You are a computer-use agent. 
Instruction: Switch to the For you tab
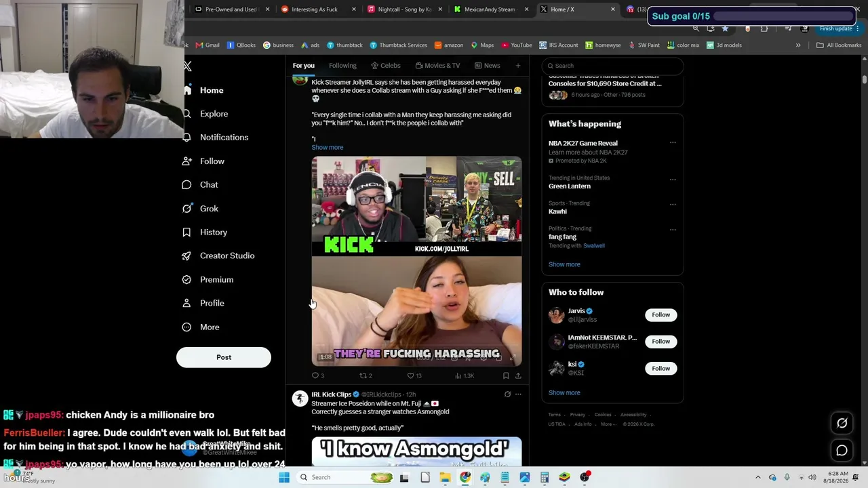pyautogui.click(x=304, y=66)
